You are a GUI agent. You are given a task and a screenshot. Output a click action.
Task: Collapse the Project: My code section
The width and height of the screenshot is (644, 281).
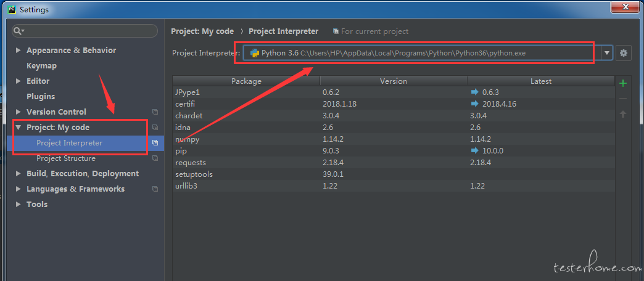tap(18, 127)
